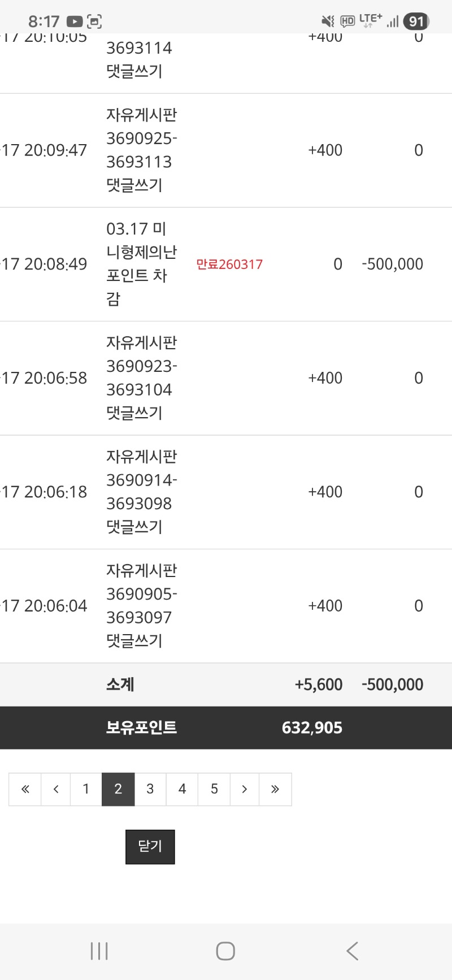This screenshot has height=980, width=452.
Task: Open 자유게시판 3690925-3693113 comment entry
Action: tap(141, 150)
